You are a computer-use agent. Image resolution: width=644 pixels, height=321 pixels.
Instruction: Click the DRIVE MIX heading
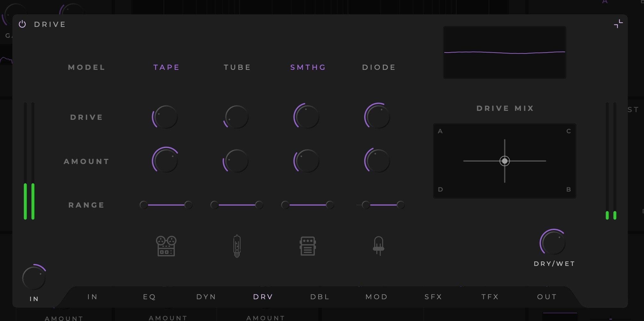coord(505,108)
